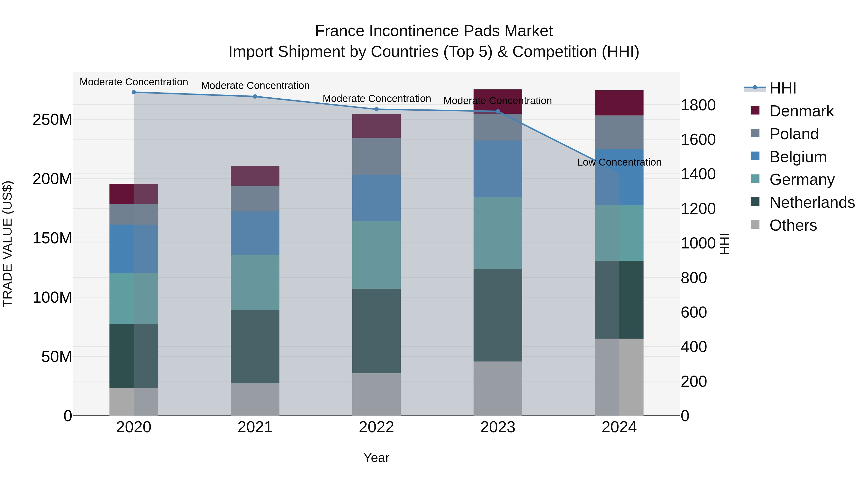This screenshot has width=868, height=488.
Task: Select the Belgium segment of 2023 bar
Action: coord(498,169)
